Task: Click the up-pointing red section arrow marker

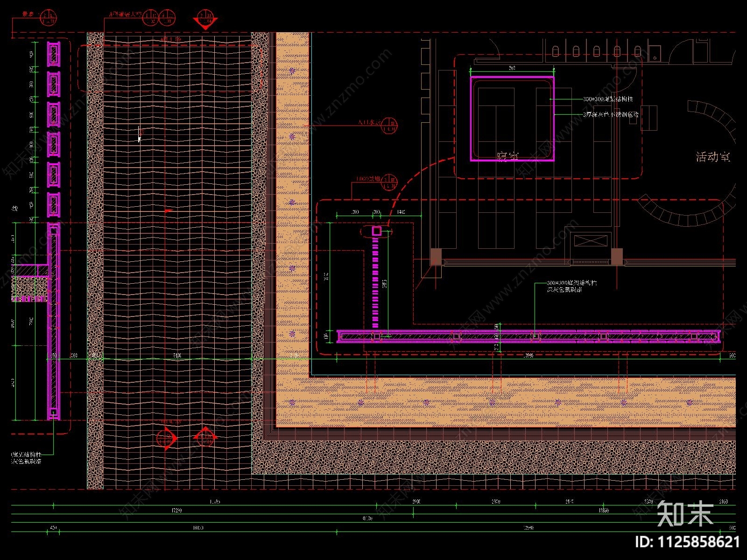Action: pyautogui.click(x=205, y=437)
